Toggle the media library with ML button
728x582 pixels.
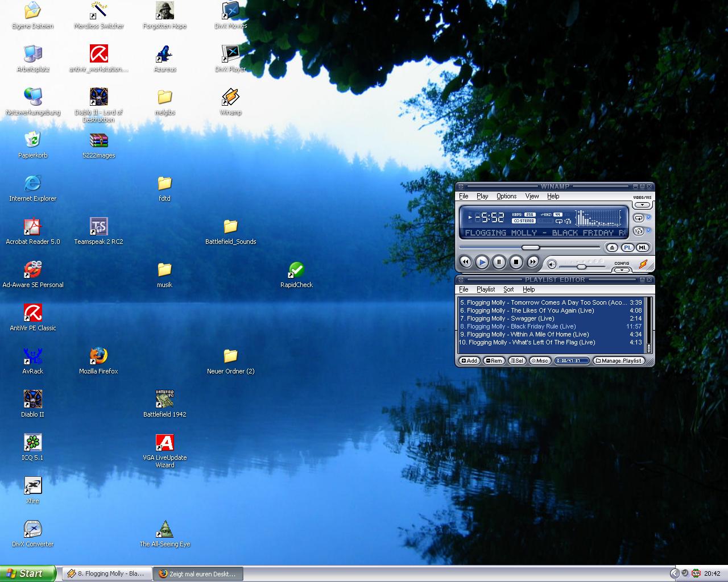coord(642,247)
